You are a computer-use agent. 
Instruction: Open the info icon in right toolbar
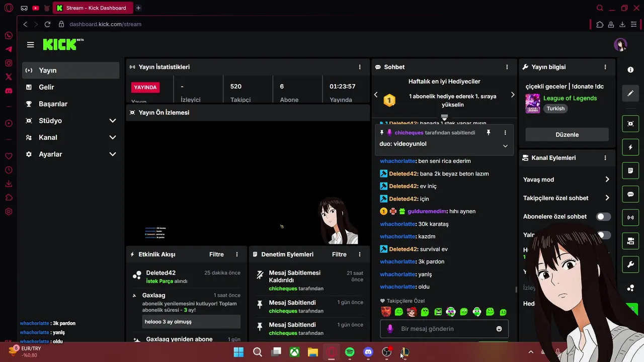[630, 70]
